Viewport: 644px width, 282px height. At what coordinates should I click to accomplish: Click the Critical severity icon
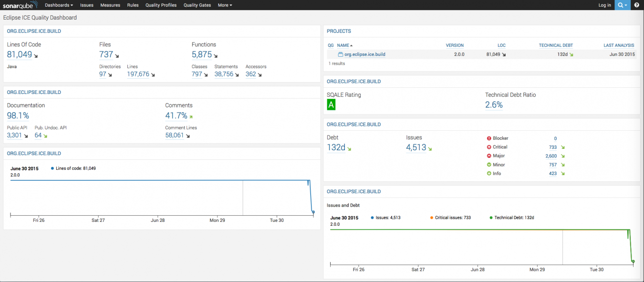489,147
